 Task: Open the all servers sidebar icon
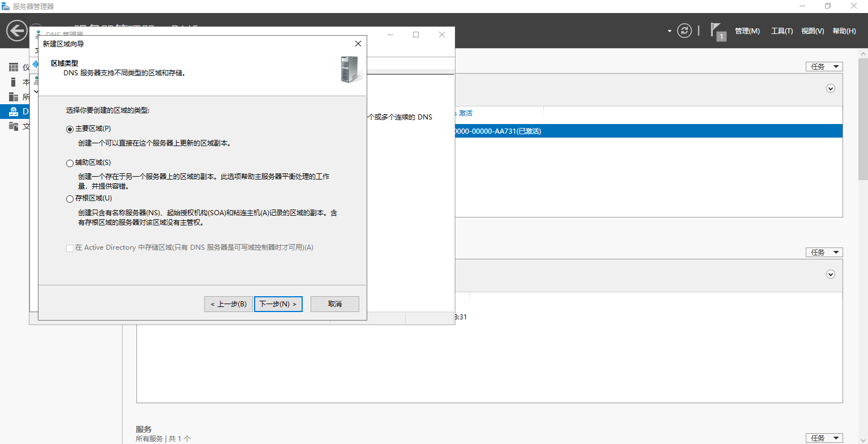click(14, 97)
